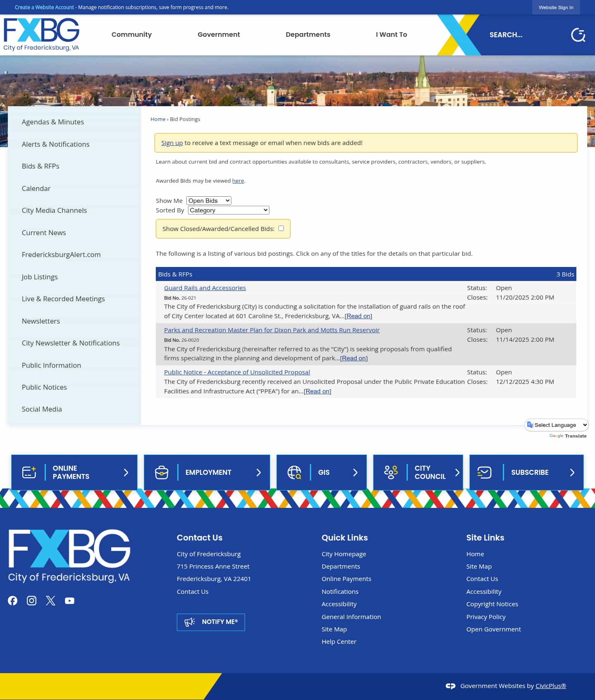Select Public Notices in sidebar
This screenshot has height=700, width=595.
click(44, 387)
